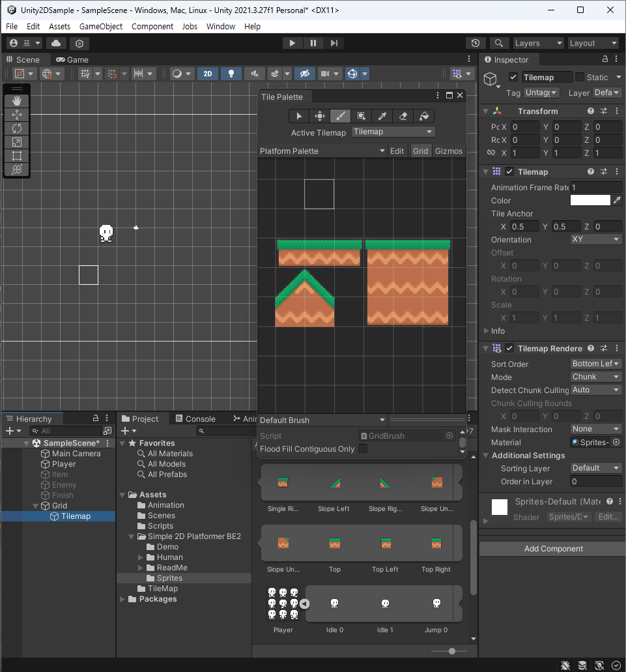Click the Pause button
The width and height of the screenshot is (626, 672).
pos(313,43)
